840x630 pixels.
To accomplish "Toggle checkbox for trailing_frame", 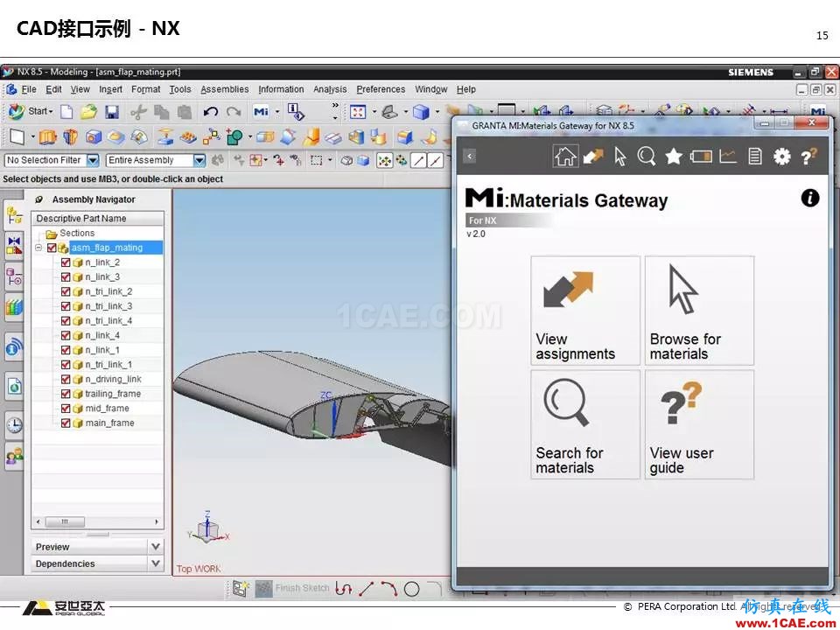I will [x=66, y=394].
